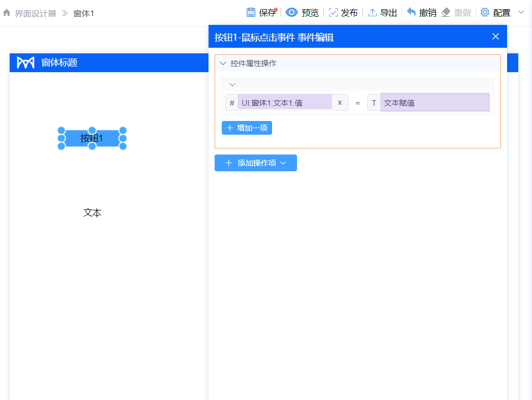Click the 保存 save icon
The image size is (532, 400).
pyautogui.click(x=252, y=13)
